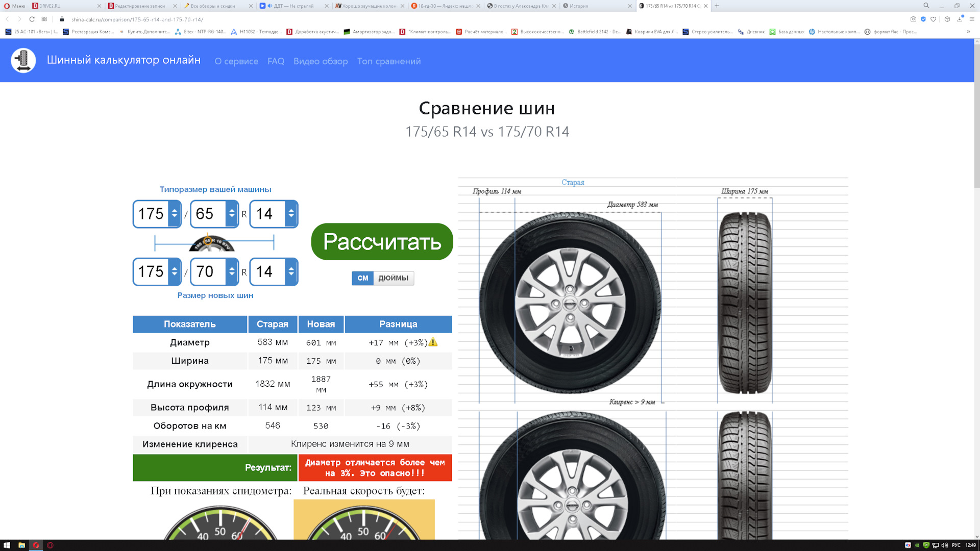The height and width of the screenshot is (551, 980).
Task: Switch to Редактирование записи tab
Action: click(x=142, y=6)
